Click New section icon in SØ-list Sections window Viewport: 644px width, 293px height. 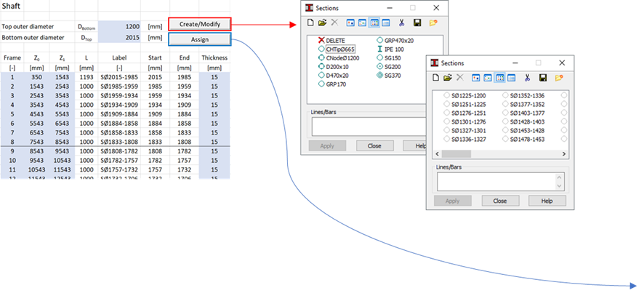click(436, 77)
